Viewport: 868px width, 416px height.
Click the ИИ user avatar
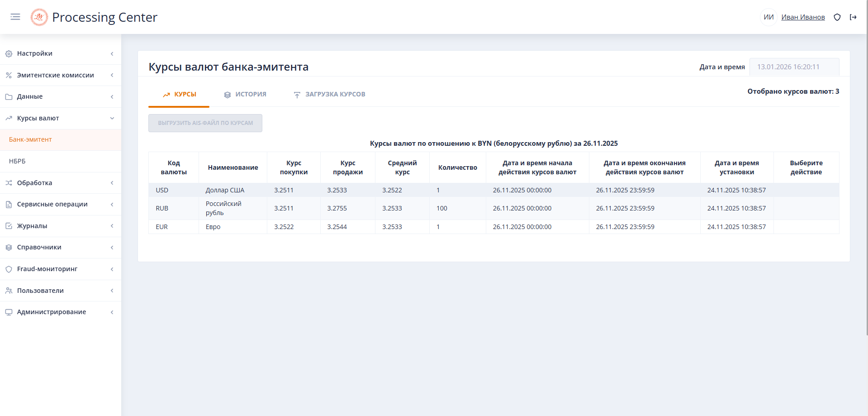click(x=768, y=17)
